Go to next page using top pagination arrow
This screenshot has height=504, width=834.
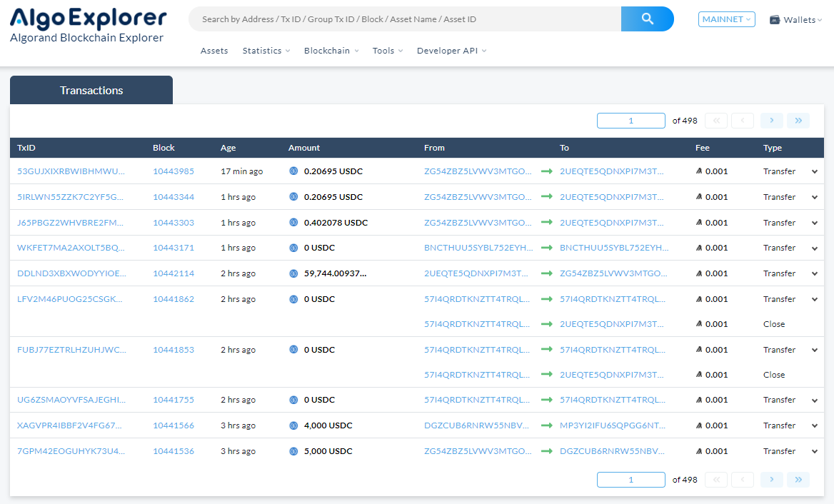[x=771, y=121]
